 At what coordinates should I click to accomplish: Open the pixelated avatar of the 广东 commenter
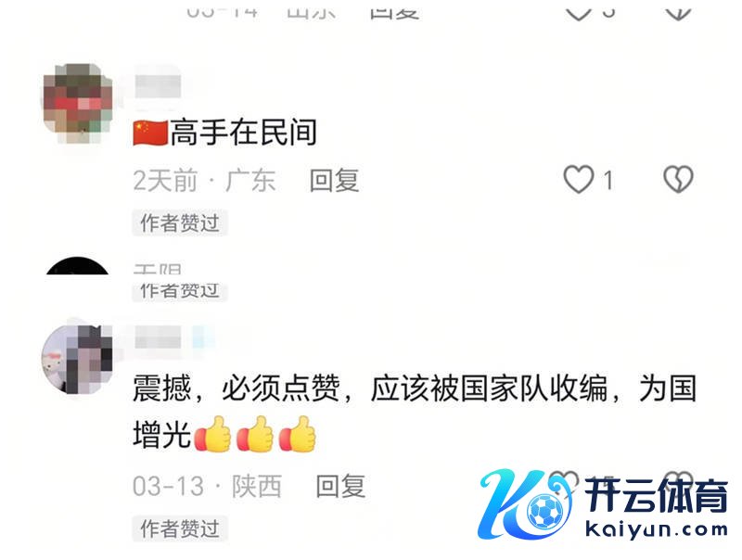[78, 103]
